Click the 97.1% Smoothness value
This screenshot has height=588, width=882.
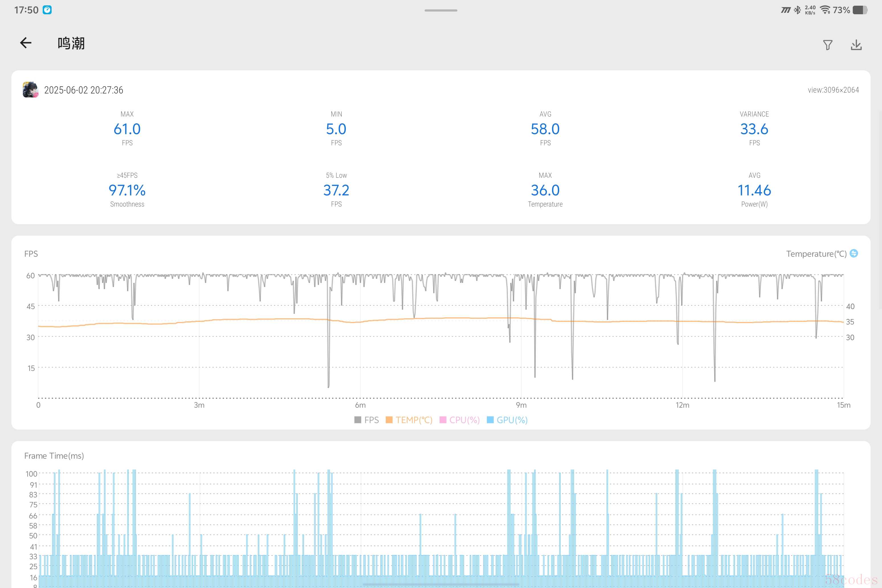click(127, 191)
